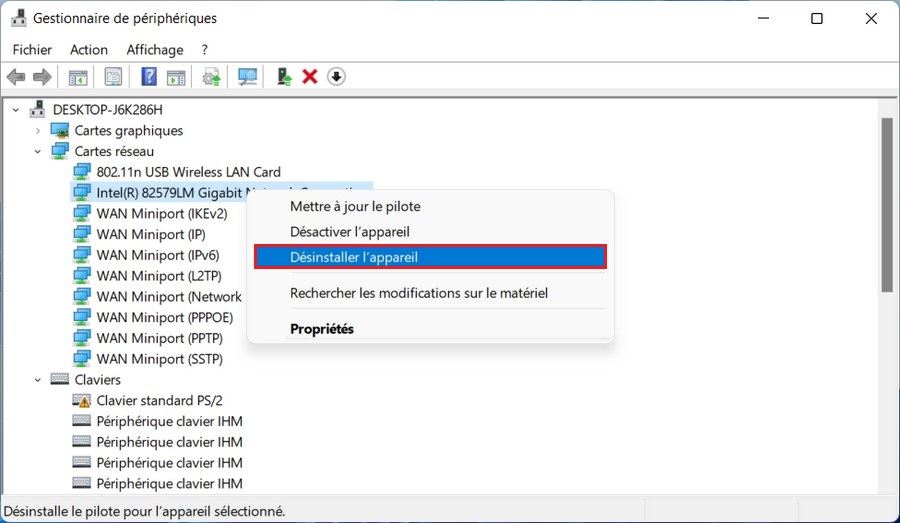Click the WAN Miniport (PPPOE) adapter icon

(82, 317)
